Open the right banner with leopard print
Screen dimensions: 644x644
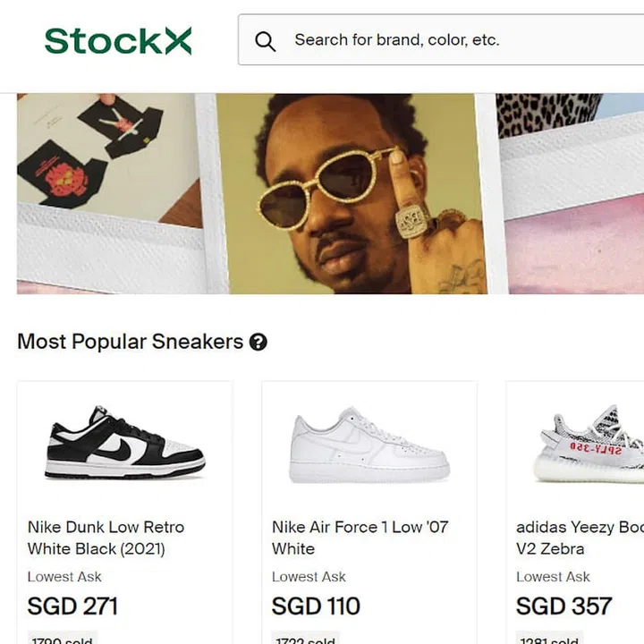(x=572, y=179)
